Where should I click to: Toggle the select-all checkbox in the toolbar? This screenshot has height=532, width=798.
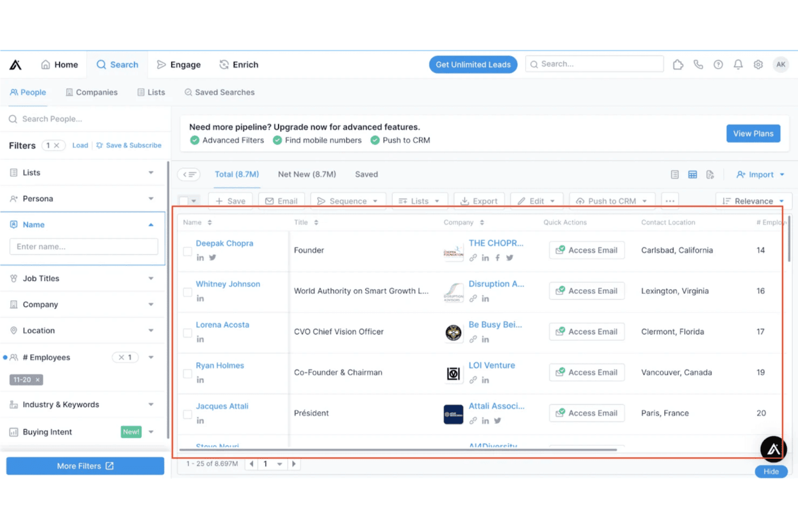click(184, 201)
